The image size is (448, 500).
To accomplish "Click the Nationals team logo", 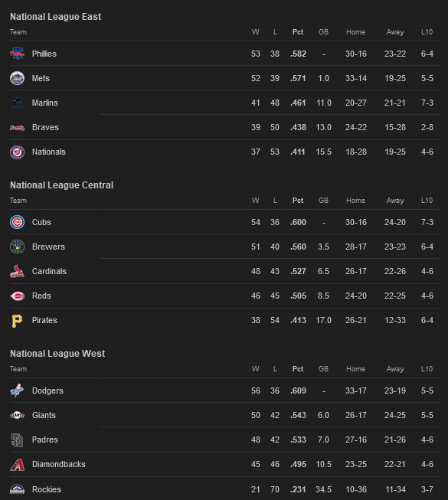I will point(17,152).
